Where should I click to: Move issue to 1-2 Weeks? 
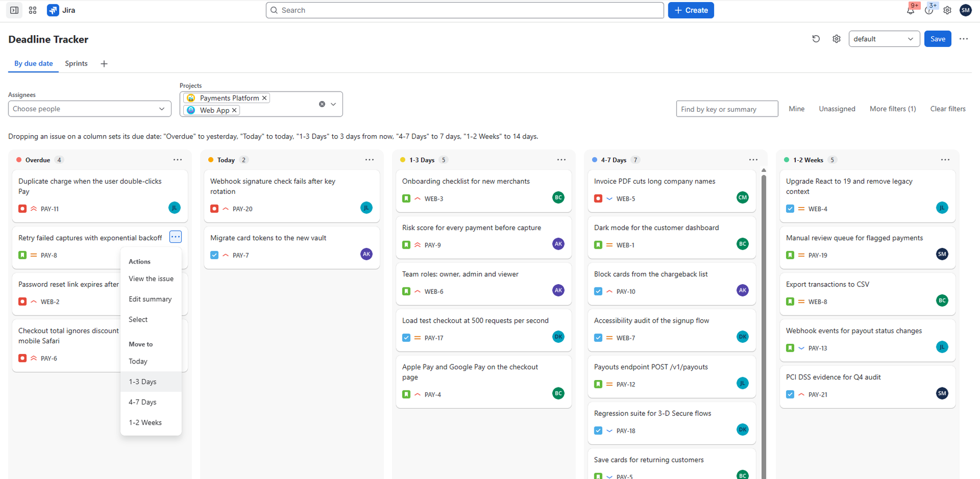151,423
